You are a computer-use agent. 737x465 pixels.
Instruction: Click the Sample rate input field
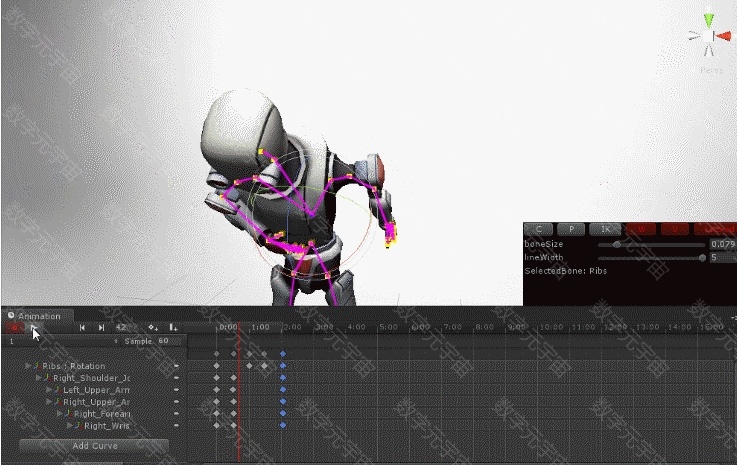170,341
